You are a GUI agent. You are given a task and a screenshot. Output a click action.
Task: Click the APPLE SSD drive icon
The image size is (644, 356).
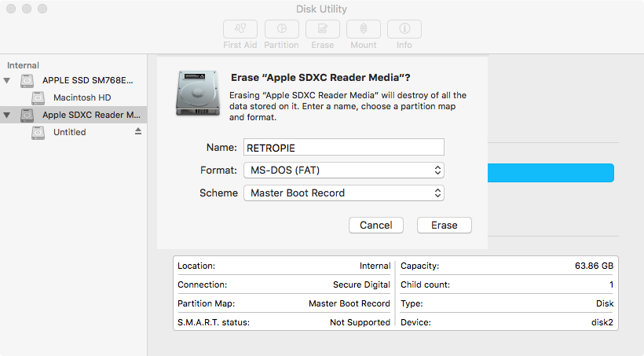[28, 80]
